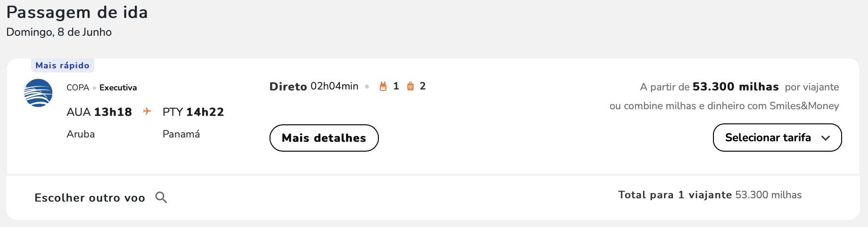Viewport: 868px width, 227px height.
Task: Click the Panamá destination city label
Action: pos(181,134)
